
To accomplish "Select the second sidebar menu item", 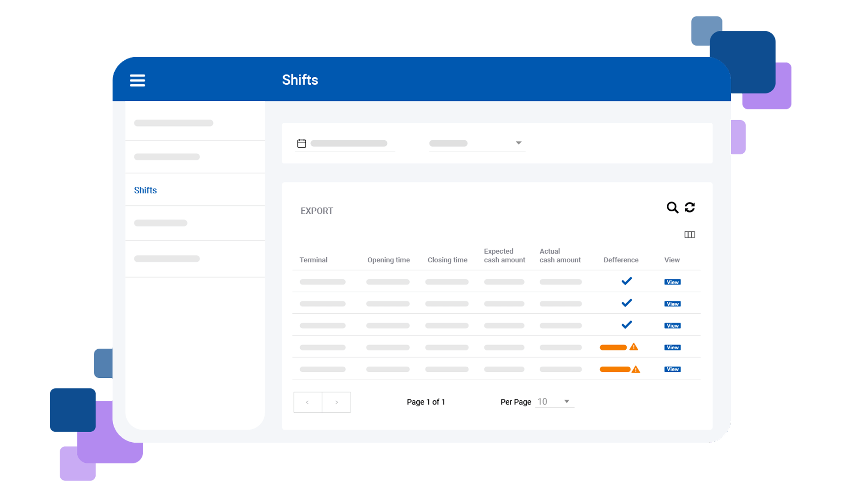I will pos(195,157).
